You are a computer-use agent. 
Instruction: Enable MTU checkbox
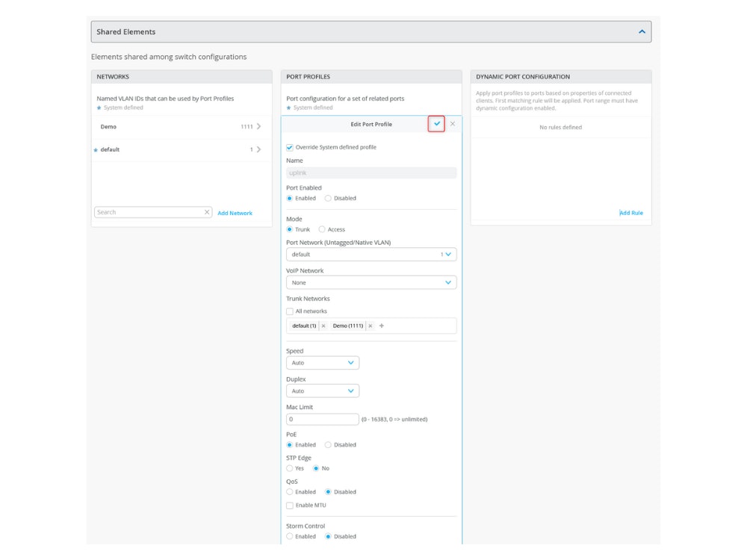coord(290,505)
